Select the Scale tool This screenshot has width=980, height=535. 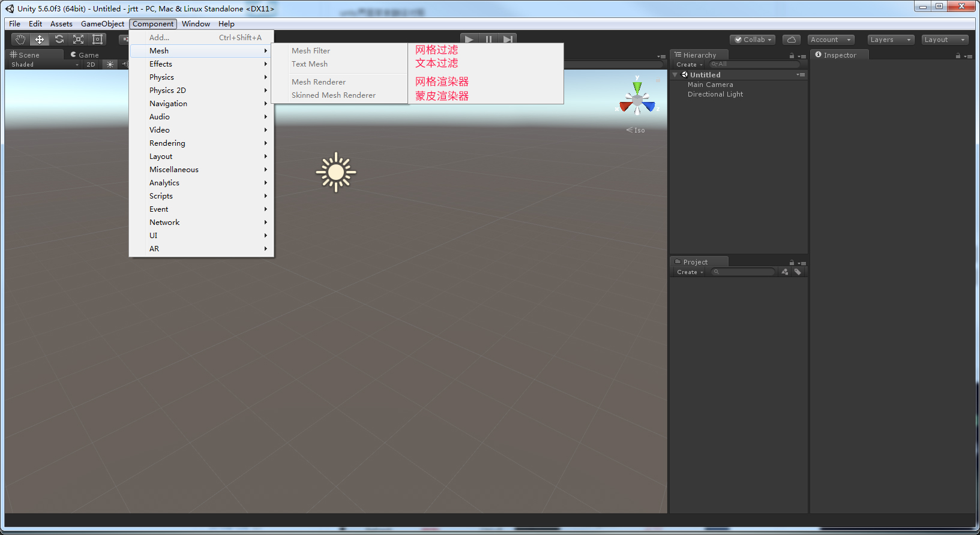pyautogui.click(x=78, y=40)
